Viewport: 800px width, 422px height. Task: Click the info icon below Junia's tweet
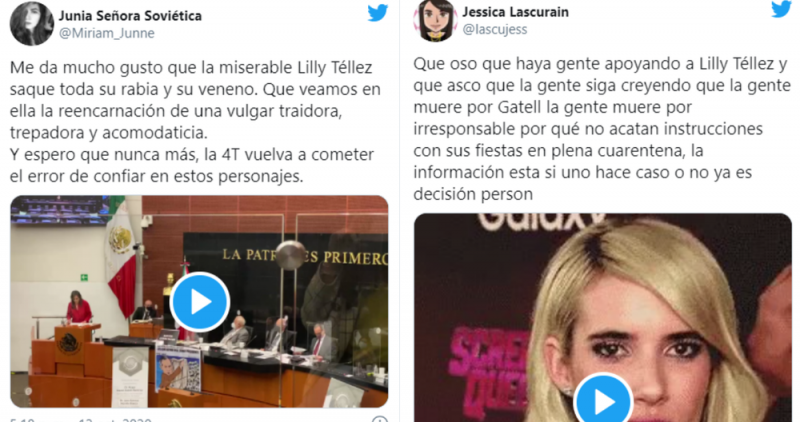pyautogui.click(x=379, y=419)
